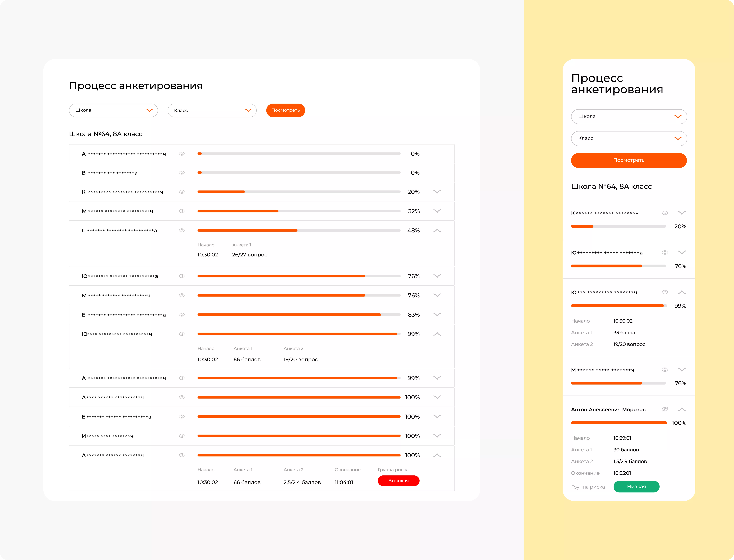This screenshot has width=734, height=560.
Task: Click the red Высокая risk badge
Action: click(399, 481)
